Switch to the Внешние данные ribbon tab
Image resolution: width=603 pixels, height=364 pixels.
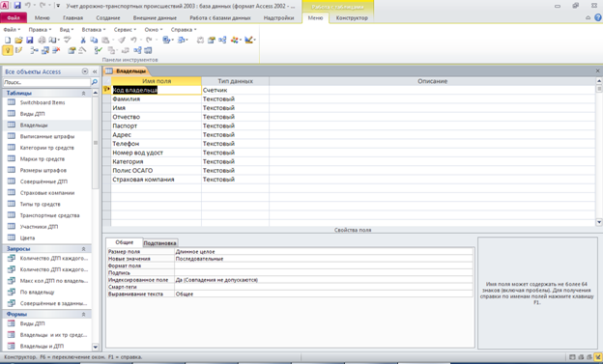pos(155,17)
